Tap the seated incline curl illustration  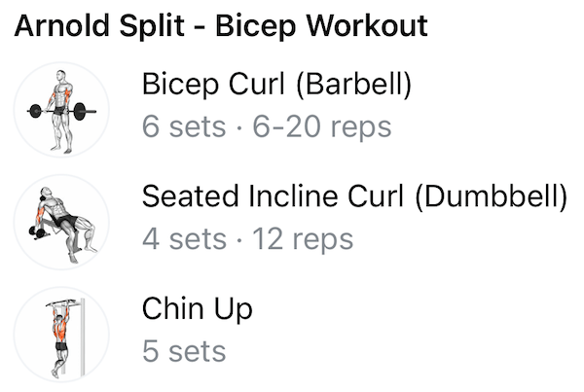pos(61,223)
